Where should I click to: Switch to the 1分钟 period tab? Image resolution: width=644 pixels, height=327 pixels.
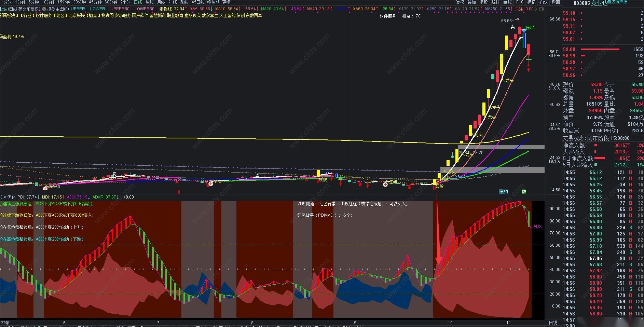(x=20, y=2)
